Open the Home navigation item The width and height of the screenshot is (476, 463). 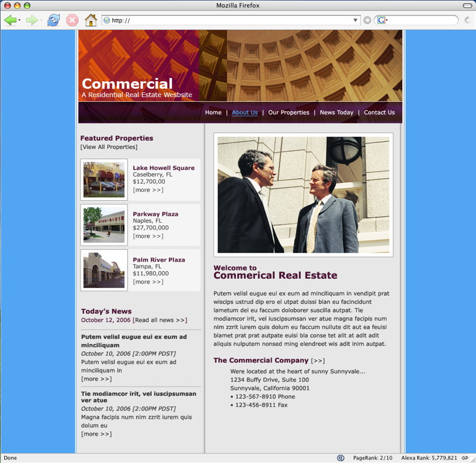(x=213, y=113)
